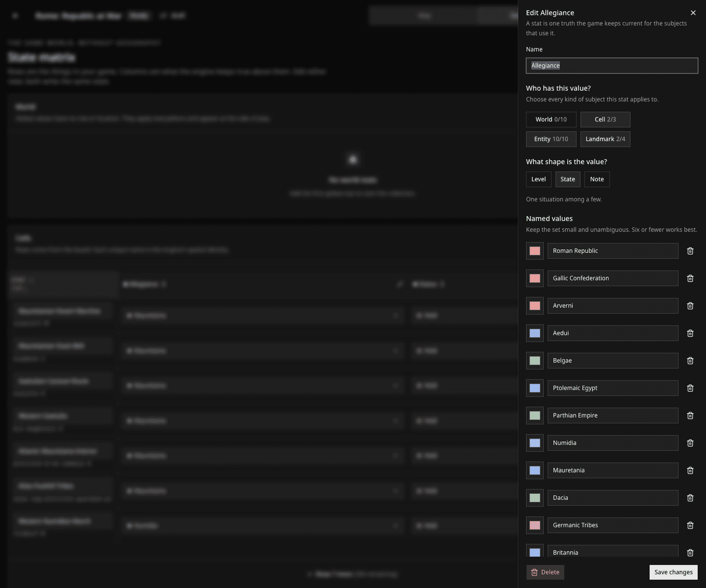Edit the Britannia value field
706x588 pixels.
613,551
